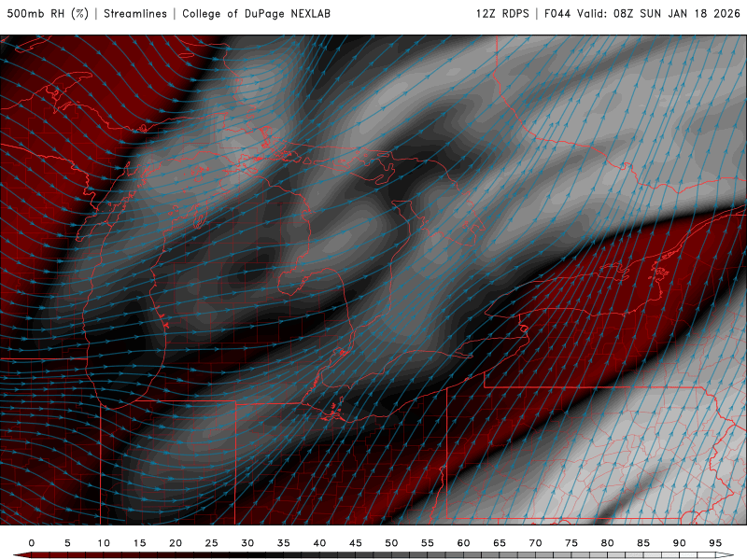
Task: Click the '5' value on color scale
Action: [x=67, y=543]
